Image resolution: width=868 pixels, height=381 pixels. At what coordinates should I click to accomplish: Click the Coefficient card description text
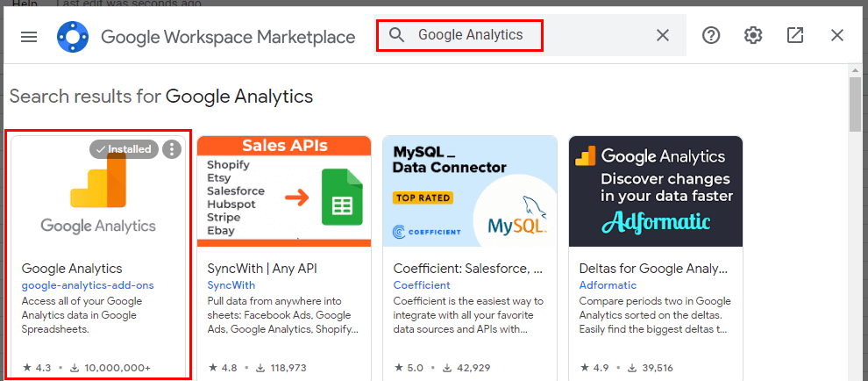click(x=468, y=315)
